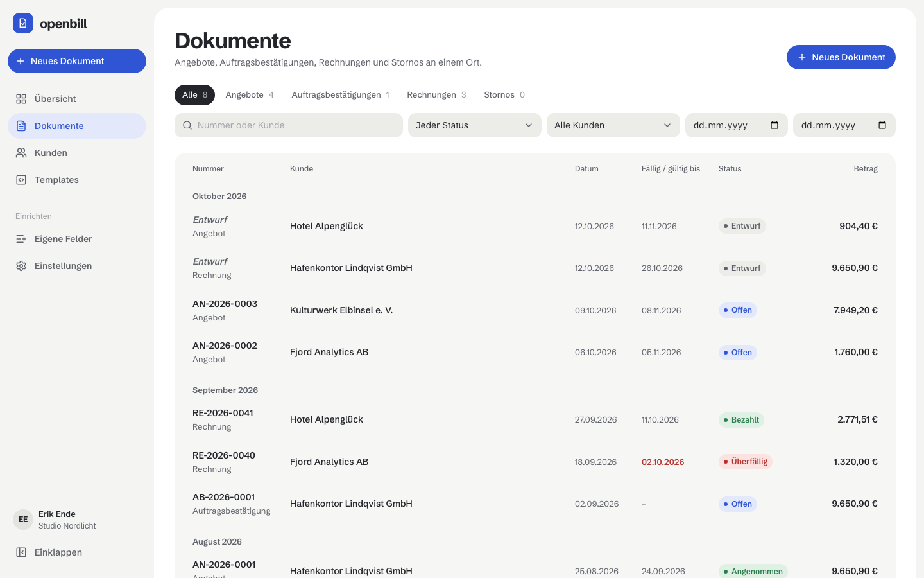Image resolution: width=924 pixels, height=578 pixels.
Task: Open the Alle Kunden dropdown
Action: (613, 125)
